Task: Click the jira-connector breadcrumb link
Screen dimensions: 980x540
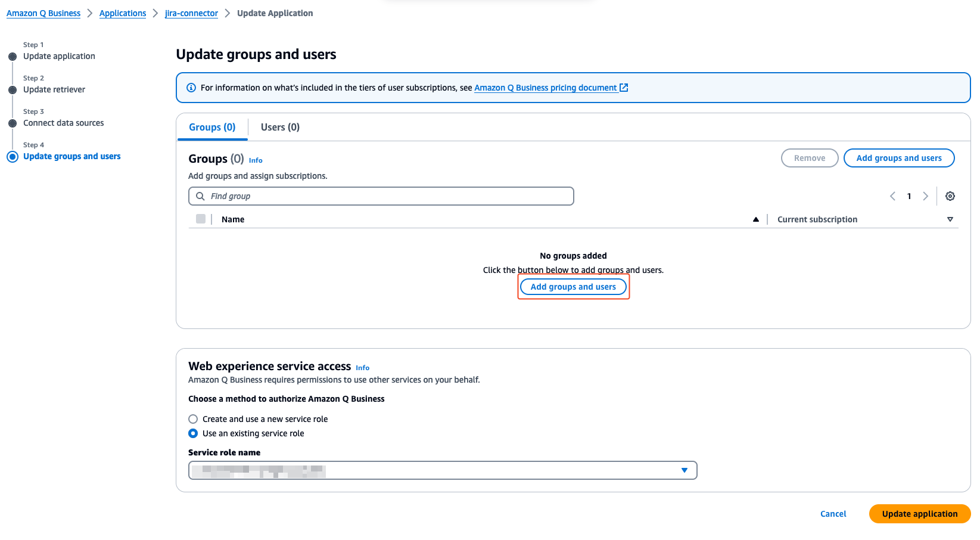Action: click(191, 13)
